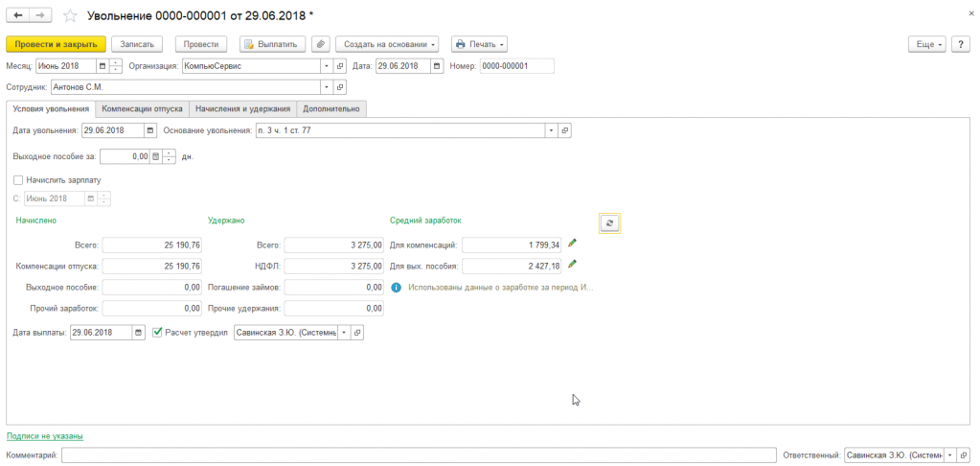Expand the Создать на основании menu
The image size is (980, 466).
[387, 44]
